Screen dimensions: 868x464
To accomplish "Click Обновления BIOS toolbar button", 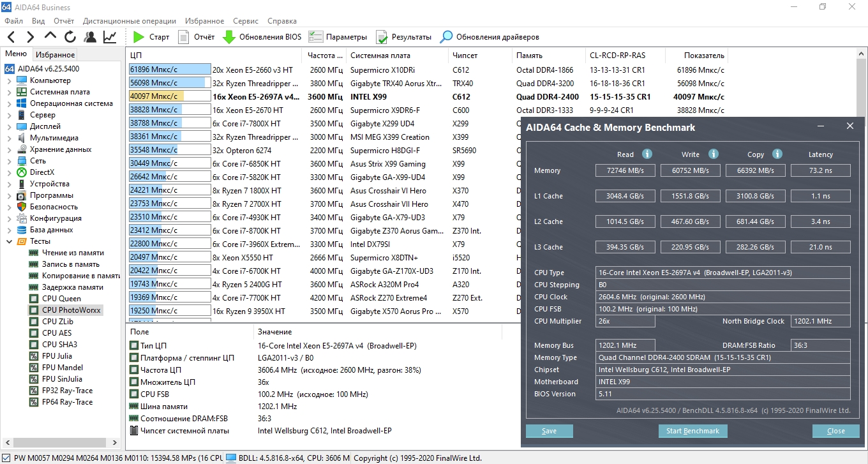I will click(262, 37).
